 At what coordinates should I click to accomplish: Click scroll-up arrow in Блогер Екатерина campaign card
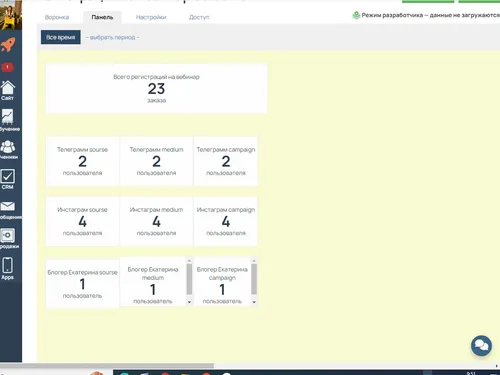click(x=254, y=261)
